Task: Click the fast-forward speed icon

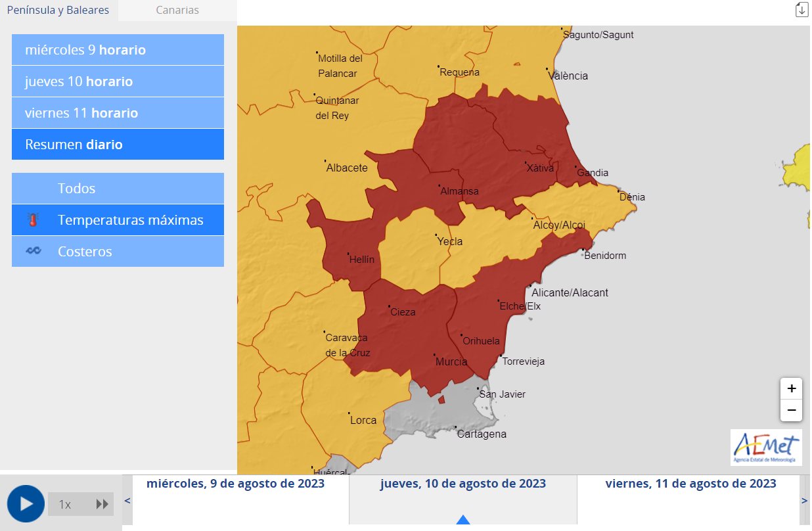Action: tap(102, 505)
